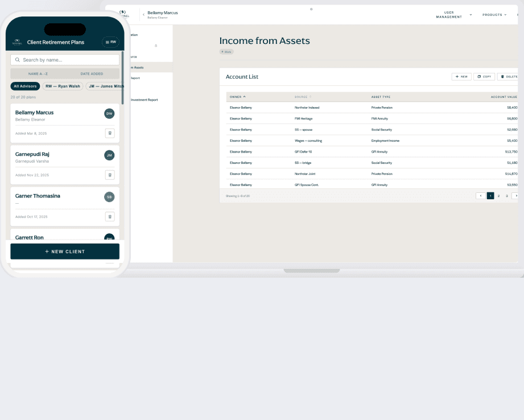Click New button in Account List
Image resolution: width=524 pixels, height=420 pixels.
(x=461, y=77)
